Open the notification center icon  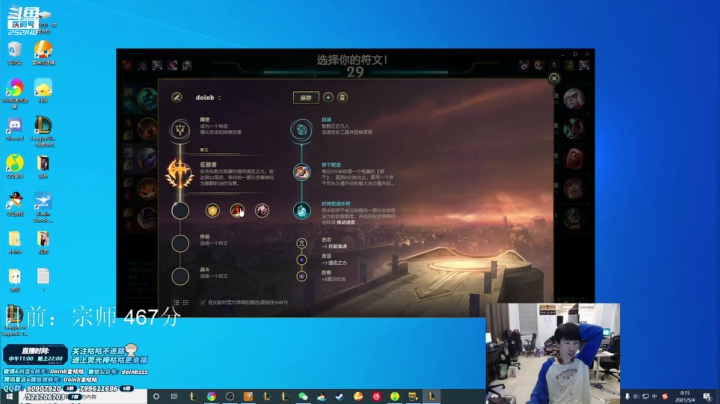point(707,396)
